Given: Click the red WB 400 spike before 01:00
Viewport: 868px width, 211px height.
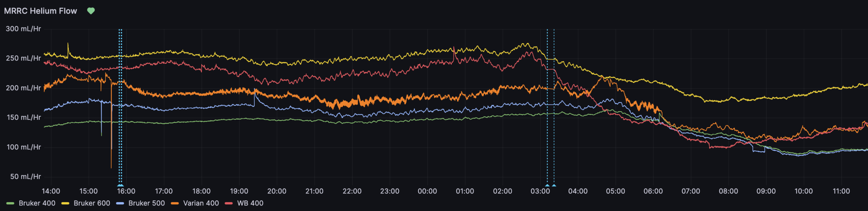Looking at the screenshot, I should tap(453, 48).
